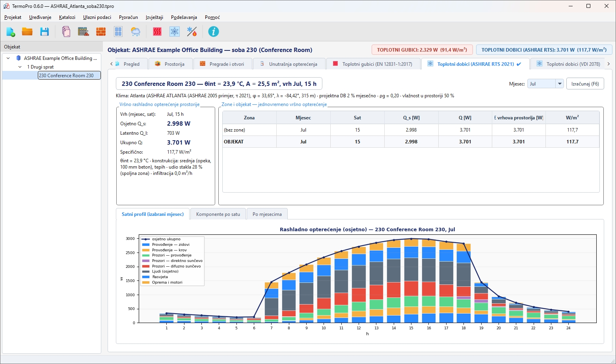Click Izračunaj (F6) button

pos(585,84)
